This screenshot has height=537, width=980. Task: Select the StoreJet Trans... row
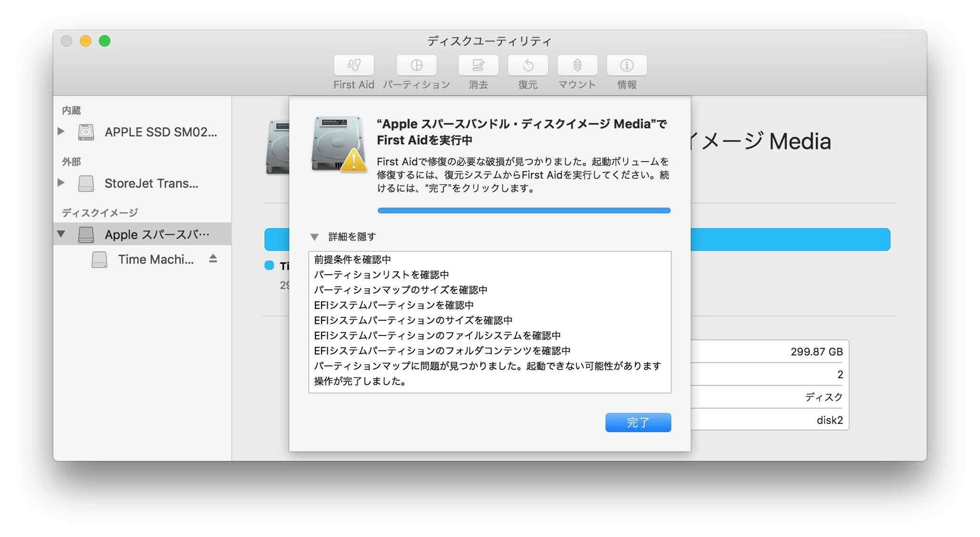(x=142, y=183)
